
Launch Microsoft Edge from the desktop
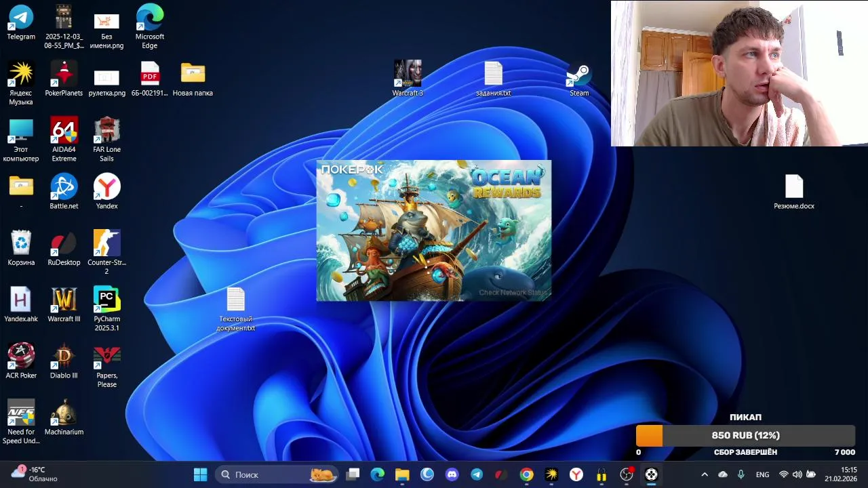tap(150, 26)
